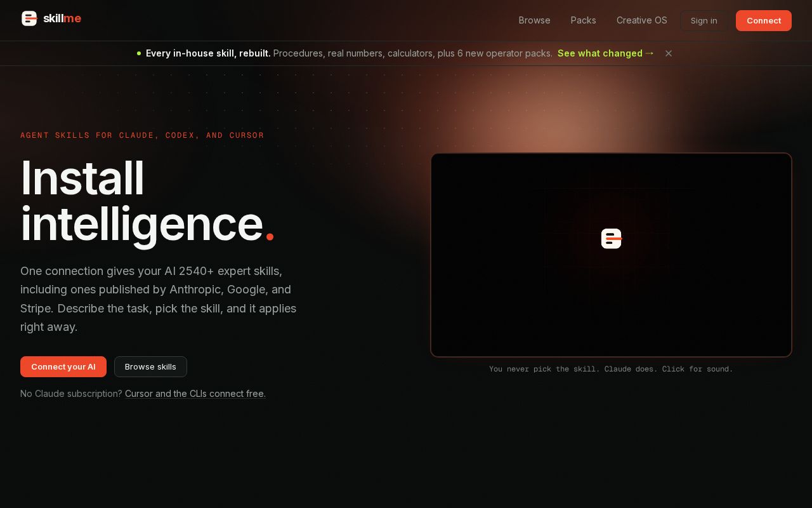Go to Creative OS in the navigation
The image size is (812, 508).
pyautogui.click(x=642, y=20)
